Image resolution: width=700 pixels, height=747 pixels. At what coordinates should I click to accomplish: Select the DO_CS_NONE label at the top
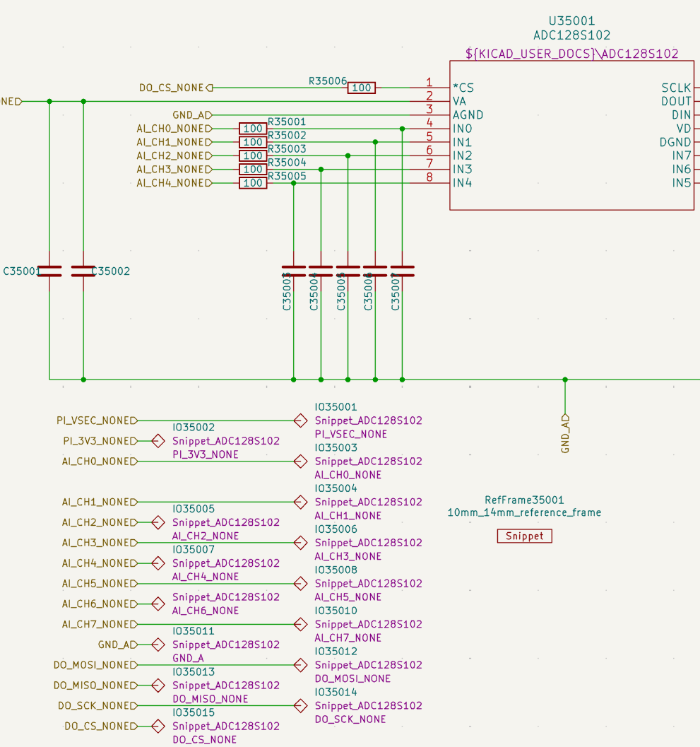[x=172, y=88]
